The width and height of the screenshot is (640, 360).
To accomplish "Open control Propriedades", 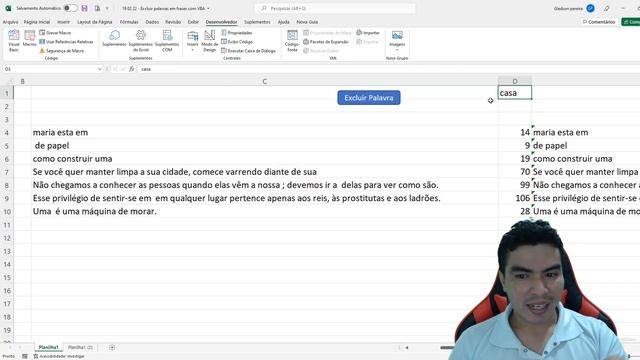I will 237,33.
